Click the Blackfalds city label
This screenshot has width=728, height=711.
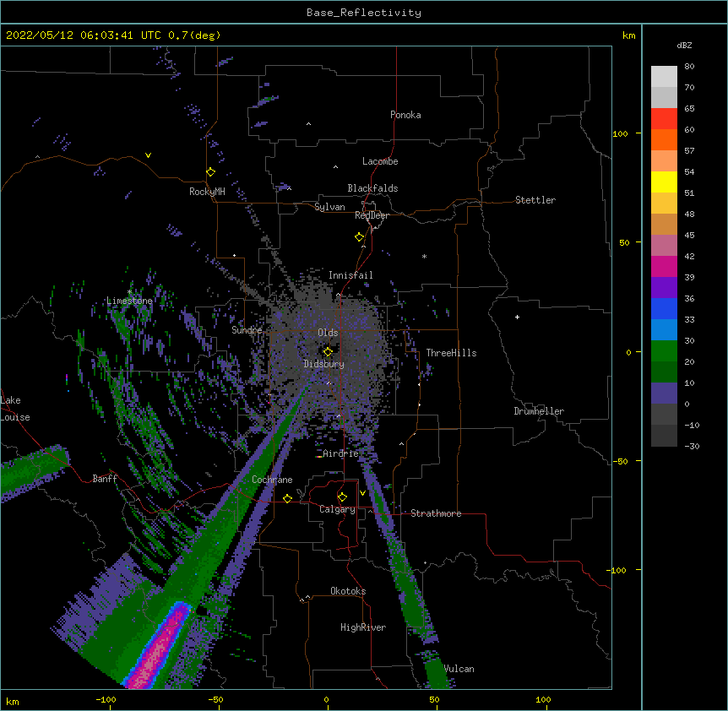[372, 188]
